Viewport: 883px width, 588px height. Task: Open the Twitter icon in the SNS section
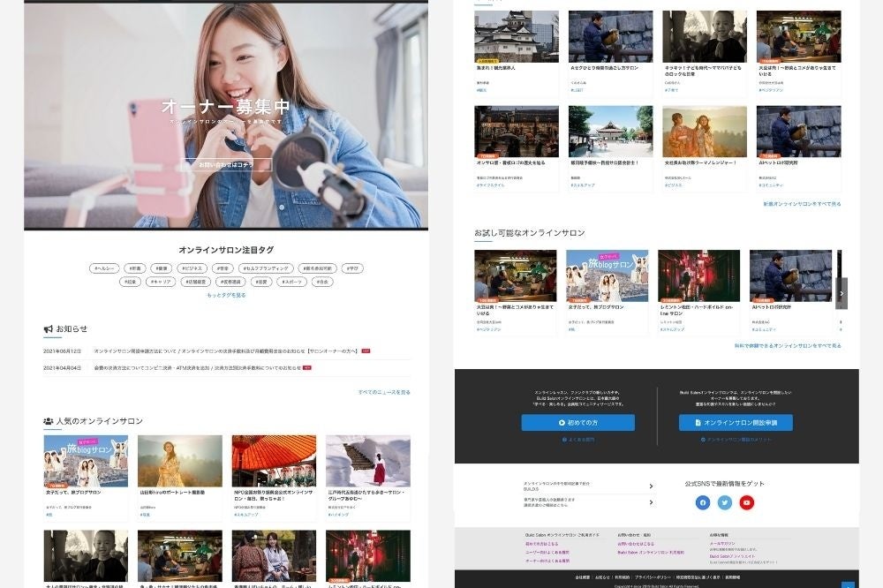click(x=725, y=502)
